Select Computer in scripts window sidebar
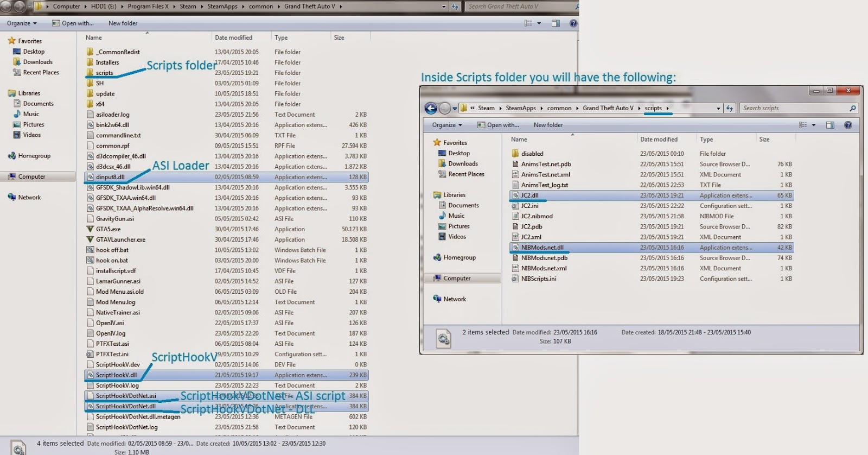The height and width of the screenshot is (455, 868). click(457, 279)
